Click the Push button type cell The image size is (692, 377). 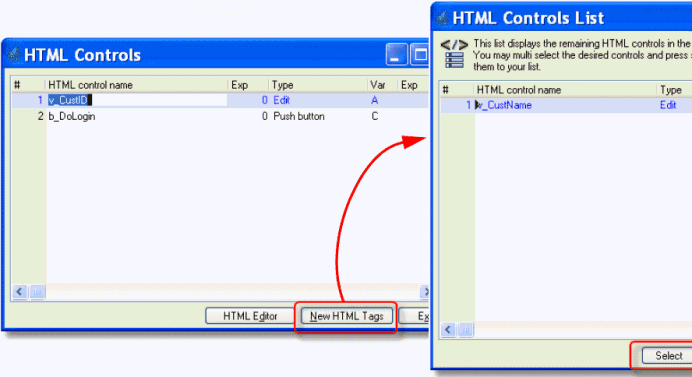pos(299,117)
